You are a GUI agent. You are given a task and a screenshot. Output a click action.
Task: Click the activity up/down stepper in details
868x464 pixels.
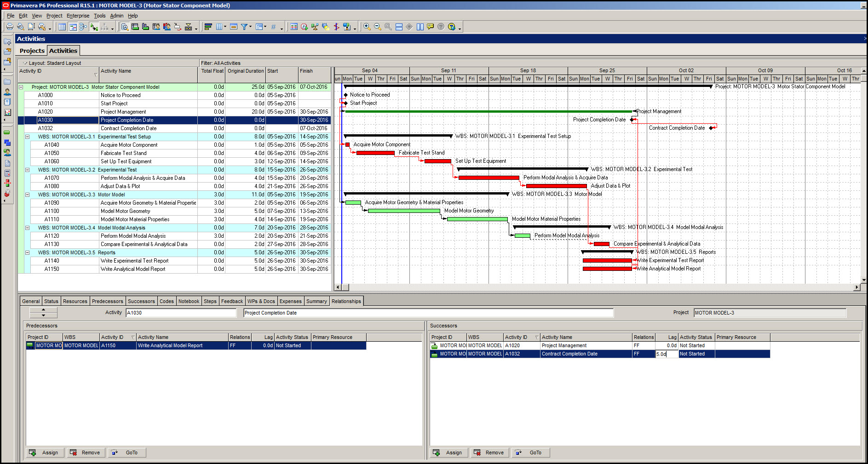tap(43, 313)
